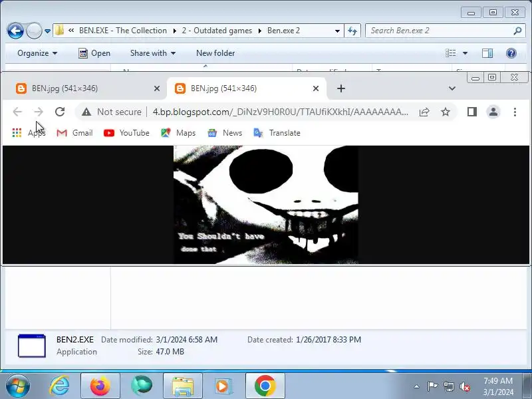Open the Maps bookmark
Image resolution: width=532 pixels, height=399 pixels.
(x=178, y=132)
